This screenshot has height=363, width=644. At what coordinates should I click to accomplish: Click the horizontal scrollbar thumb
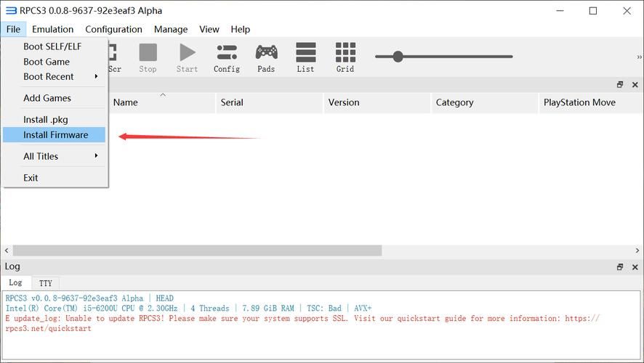197,250
